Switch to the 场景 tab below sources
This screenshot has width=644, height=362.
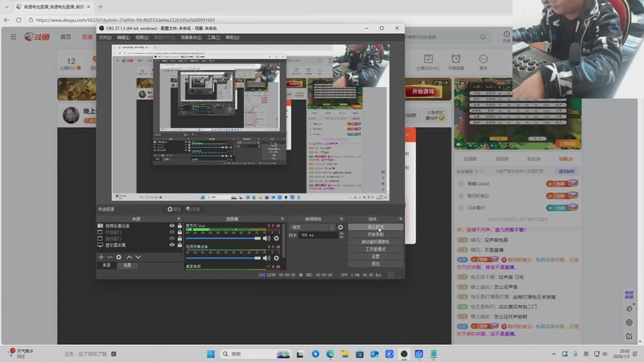click(127, 265)
